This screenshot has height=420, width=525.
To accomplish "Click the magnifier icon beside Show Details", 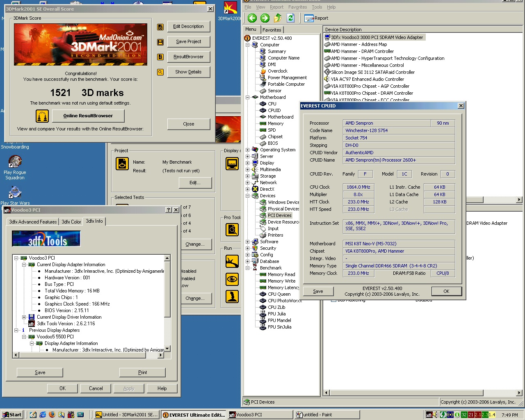I will 160,72.
